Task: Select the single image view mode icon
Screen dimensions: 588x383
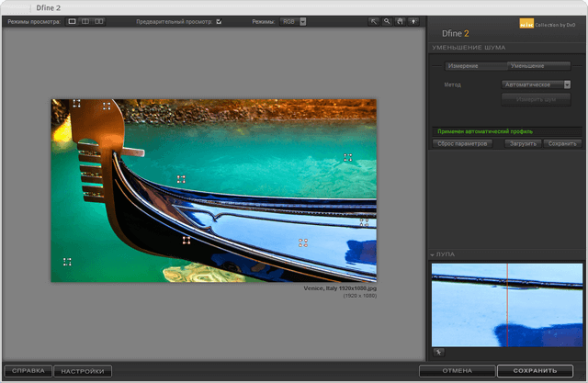Action: click(73, 20)
